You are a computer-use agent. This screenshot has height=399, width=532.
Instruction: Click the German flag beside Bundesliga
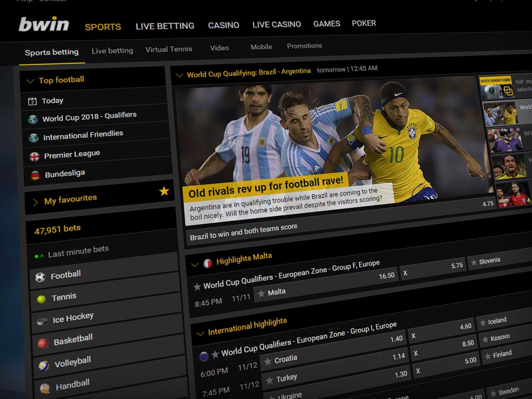35,175
